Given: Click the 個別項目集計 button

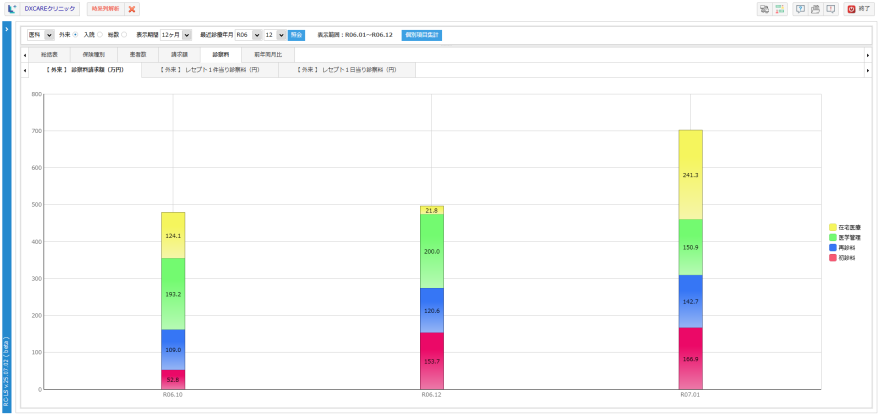Looking at the screenshot, I should [422, 35].
